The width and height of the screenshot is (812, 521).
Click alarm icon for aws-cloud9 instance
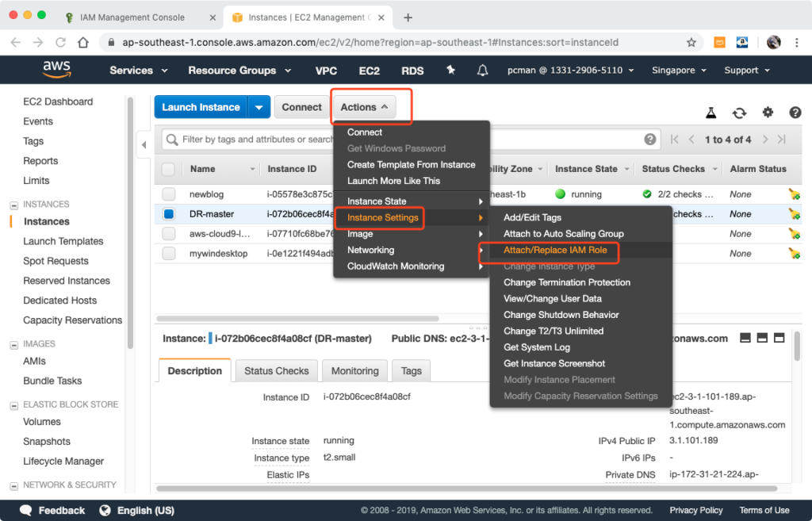(x=794, y=234)
